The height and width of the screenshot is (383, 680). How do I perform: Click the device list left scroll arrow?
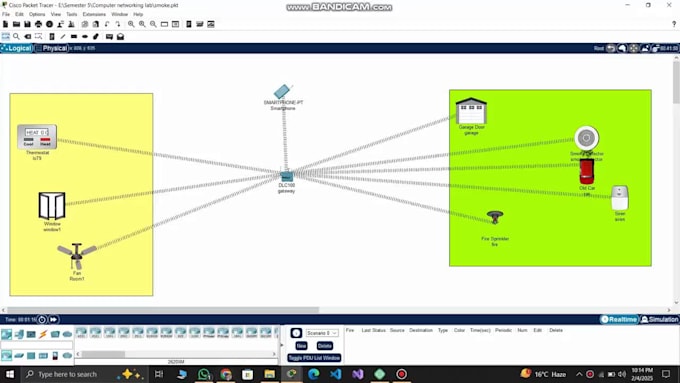(78, 354)
